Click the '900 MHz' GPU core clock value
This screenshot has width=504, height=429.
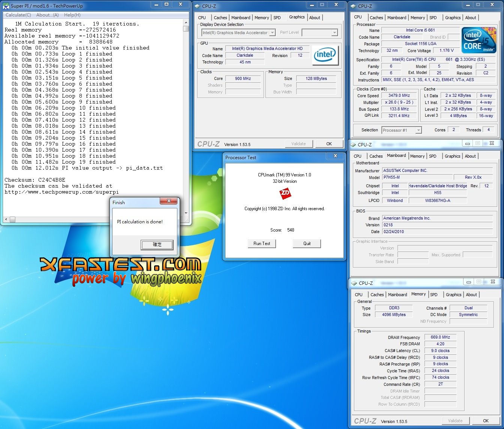click(243, 78)
